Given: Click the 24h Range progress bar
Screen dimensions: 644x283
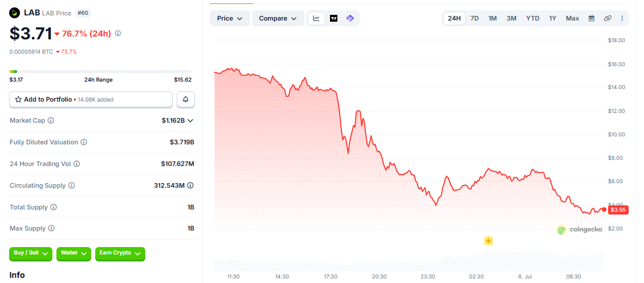Looking at the screenshot, I should tap(100, 71).
